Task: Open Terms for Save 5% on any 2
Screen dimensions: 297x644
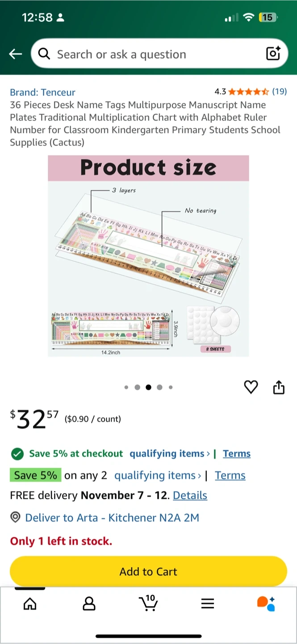Action: point(230,475)
